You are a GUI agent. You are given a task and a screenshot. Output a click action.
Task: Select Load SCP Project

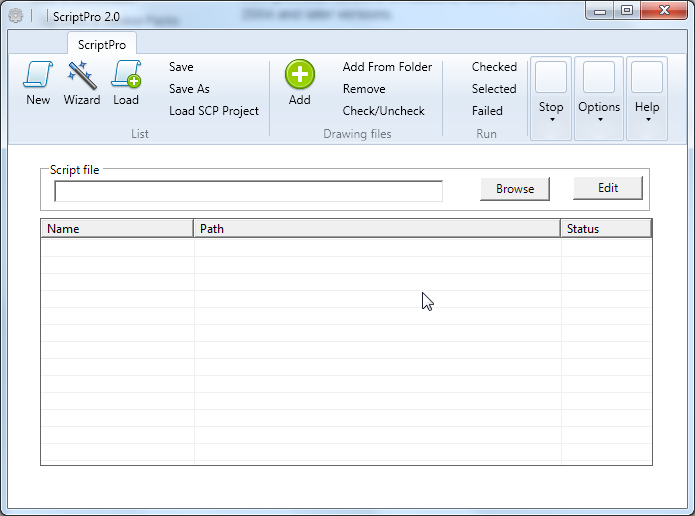coord(214,111)
